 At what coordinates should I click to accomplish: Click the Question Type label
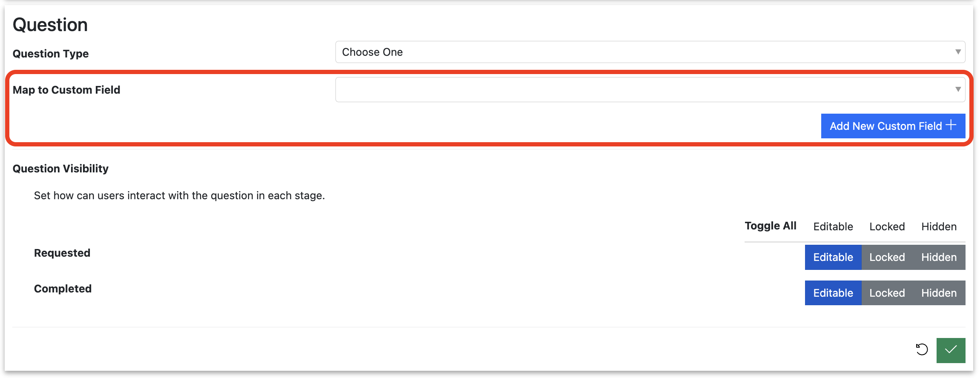(51, 54)
